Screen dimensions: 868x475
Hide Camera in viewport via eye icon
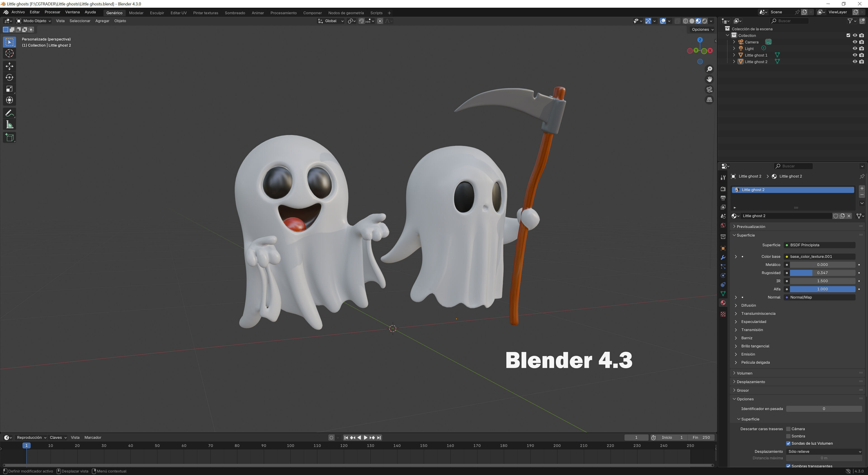[855, 42]
